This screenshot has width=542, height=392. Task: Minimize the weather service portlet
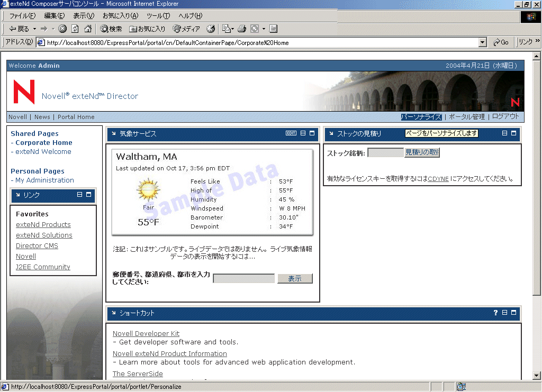pos(303,133)
